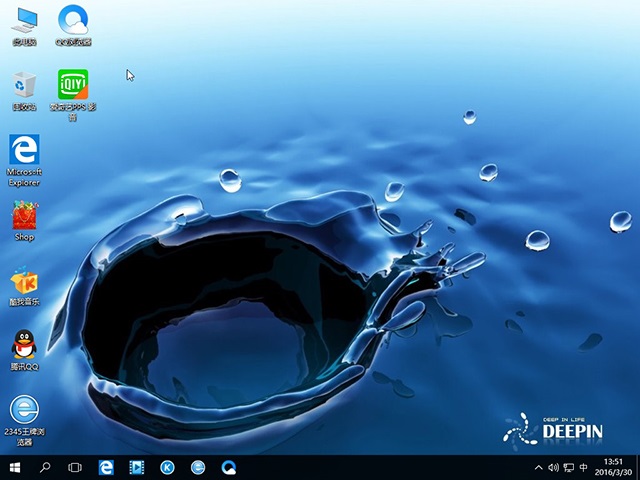Open the iQIYI PPS video shortcut
640x480 pixels.
(73, 84)
